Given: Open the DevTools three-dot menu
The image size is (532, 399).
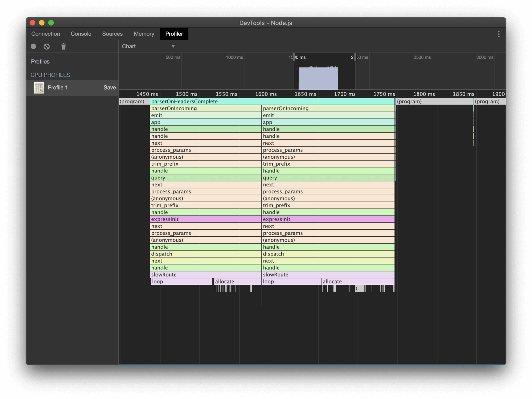Looking at the screenshot, I should click(x=498, y=34).
